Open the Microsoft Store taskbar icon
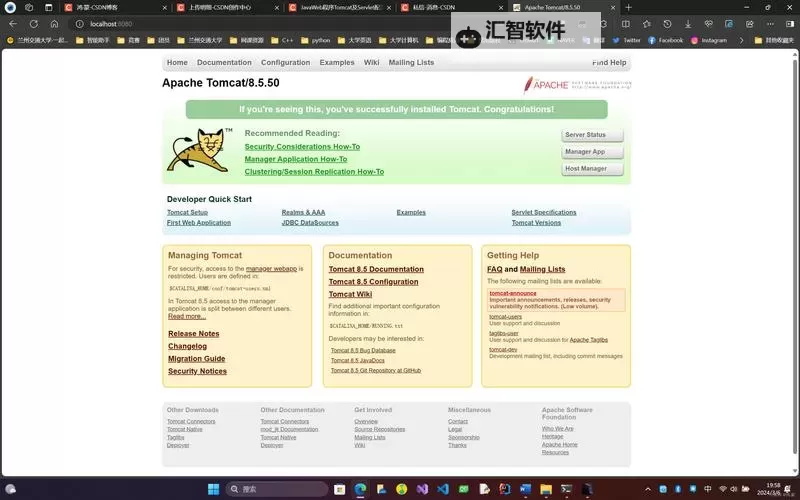 339,489
